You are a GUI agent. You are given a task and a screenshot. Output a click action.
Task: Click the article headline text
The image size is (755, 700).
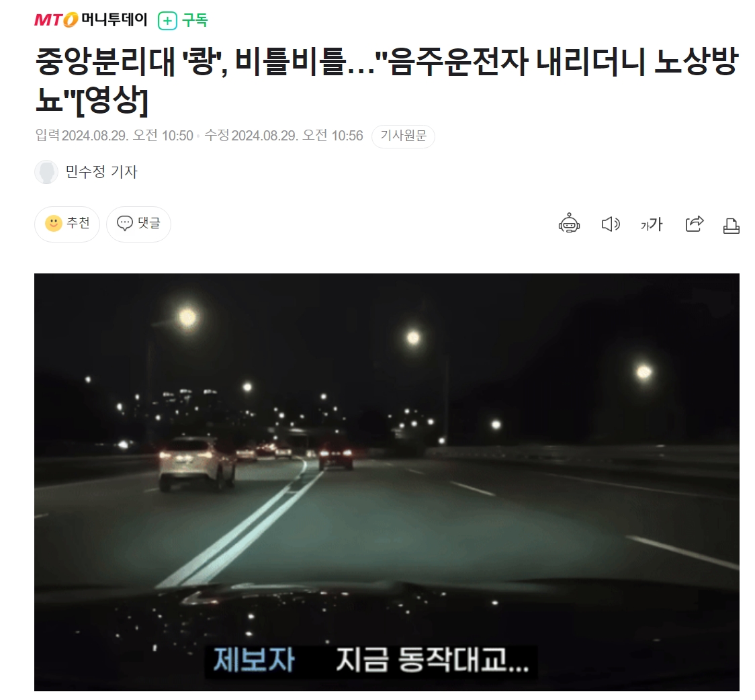(387, 81)
